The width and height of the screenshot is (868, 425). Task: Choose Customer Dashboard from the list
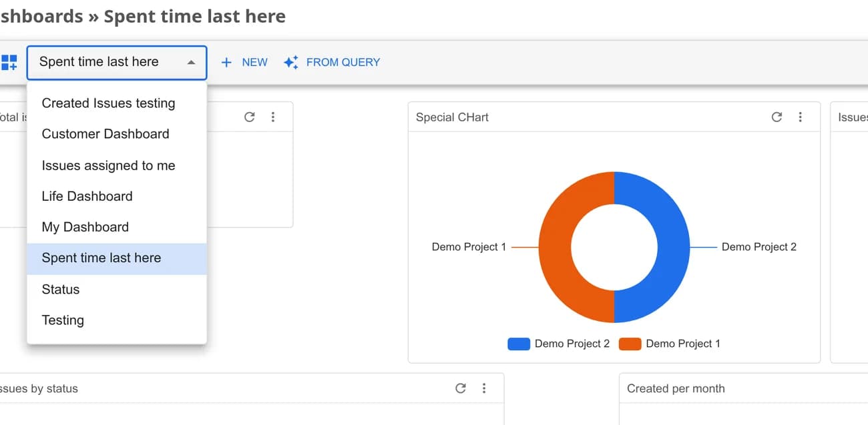pos(117,134)
